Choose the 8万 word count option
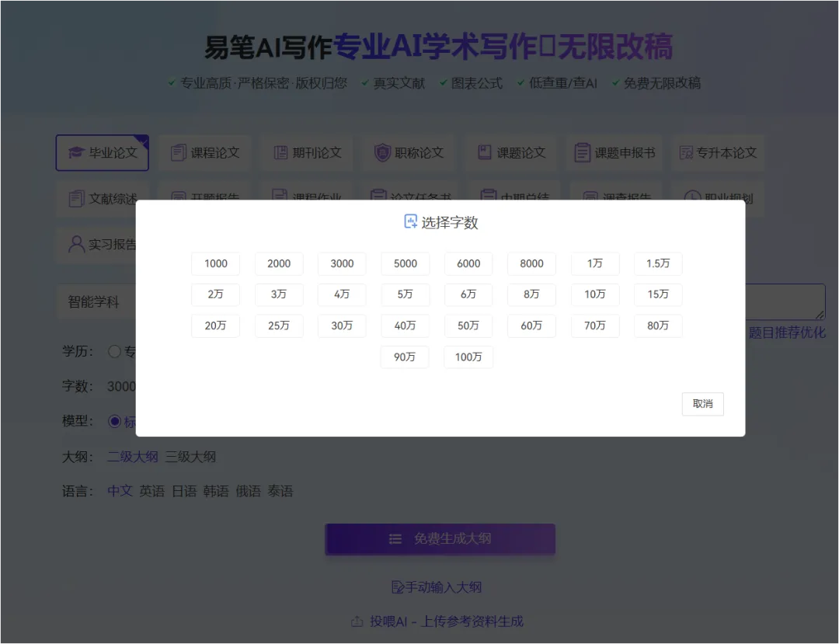 pos(531,294)
